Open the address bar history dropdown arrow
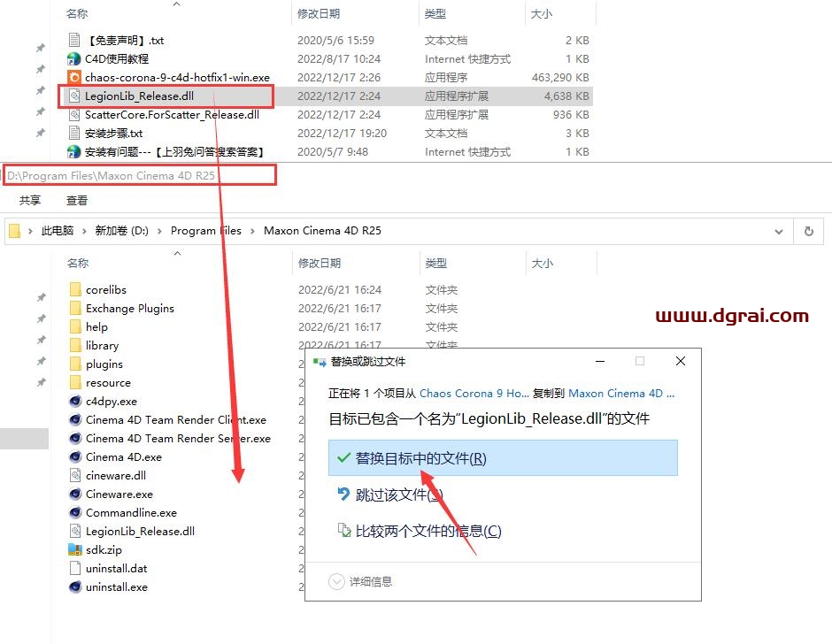Viewport: 832px width, 644px height. pyautogui.click(x=779, y=231)
